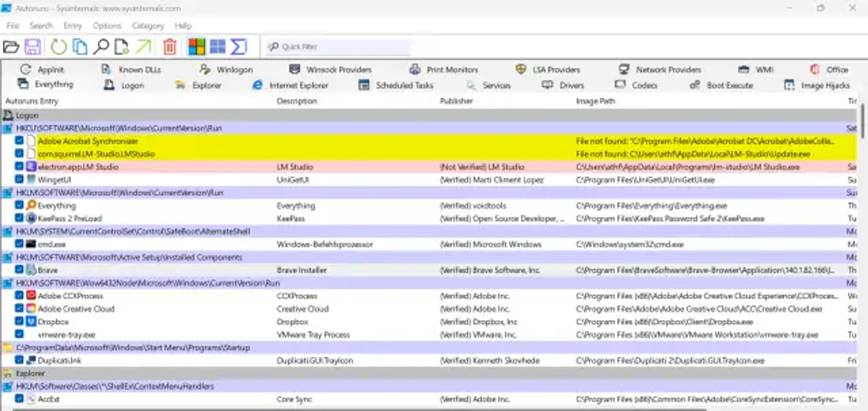Click the Adobe Creative Cloud entry icon

click(31, 309)
